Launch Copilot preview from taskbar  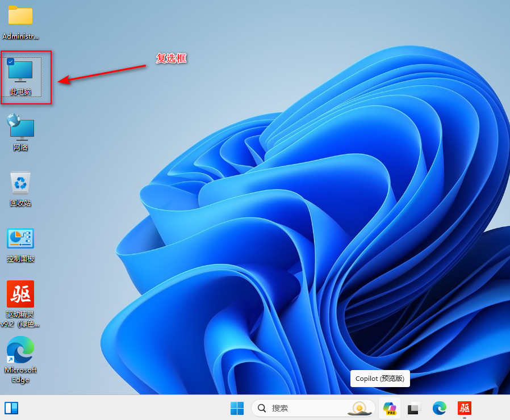[x=390, y=408]
